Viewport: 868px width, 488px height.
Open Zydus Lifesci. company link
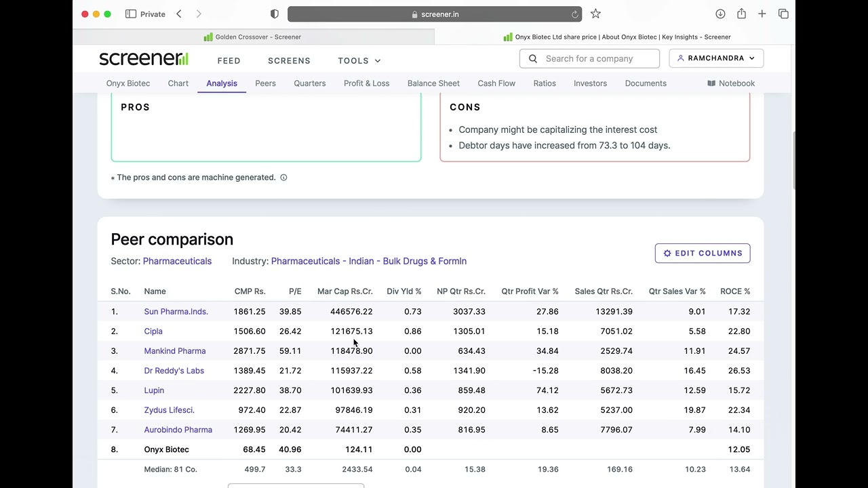[169, 410]
